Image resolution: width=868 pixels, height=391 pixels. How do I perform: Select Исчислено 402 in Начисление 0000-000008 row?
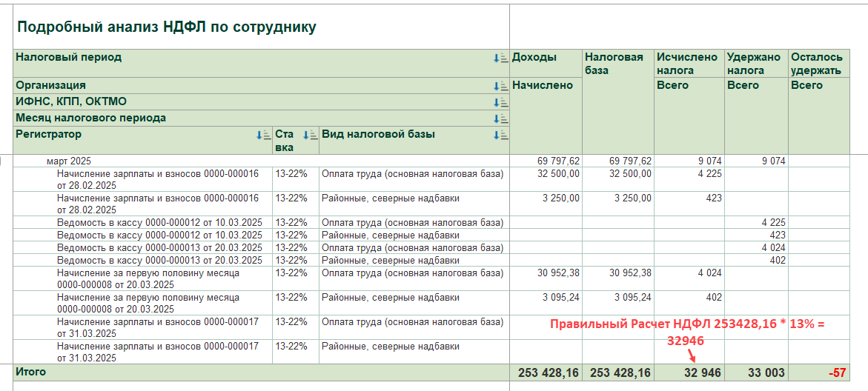713,297
